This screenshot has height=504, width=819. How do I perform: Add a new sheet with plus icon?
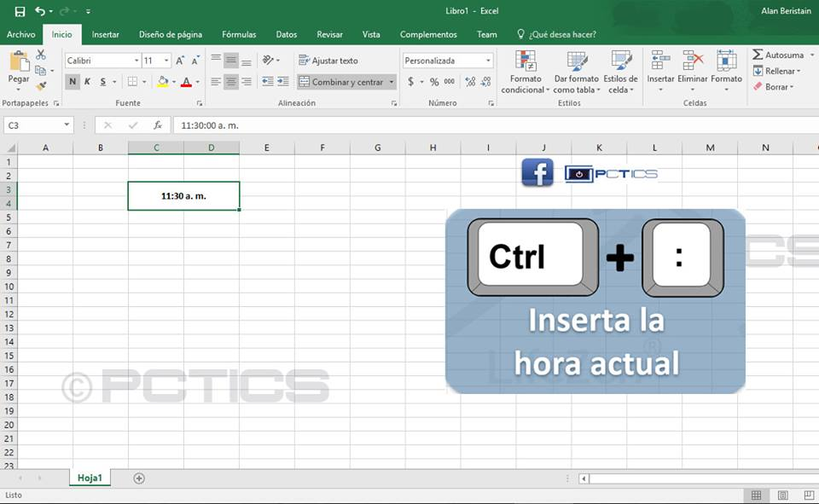click(139, 478)
